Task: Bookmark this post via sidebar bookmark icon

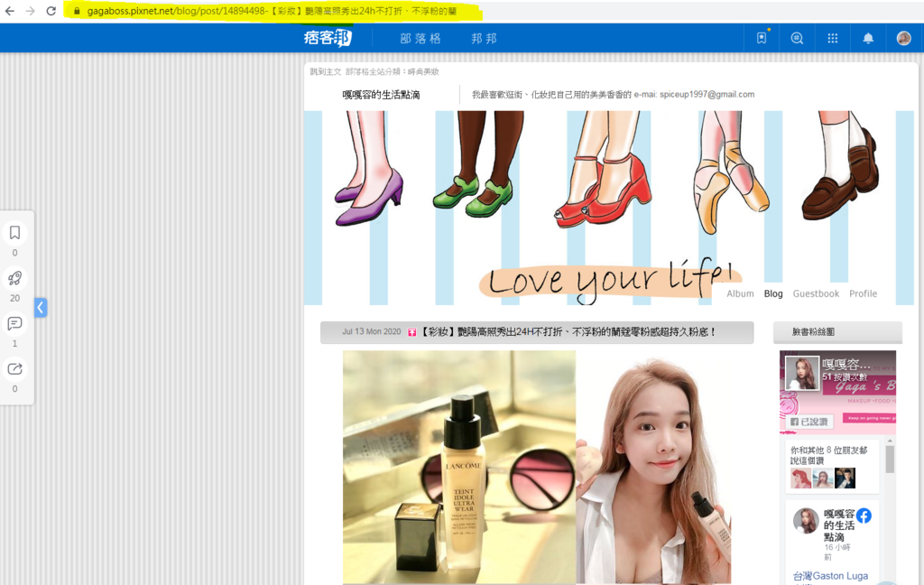Action: (14, 233)
